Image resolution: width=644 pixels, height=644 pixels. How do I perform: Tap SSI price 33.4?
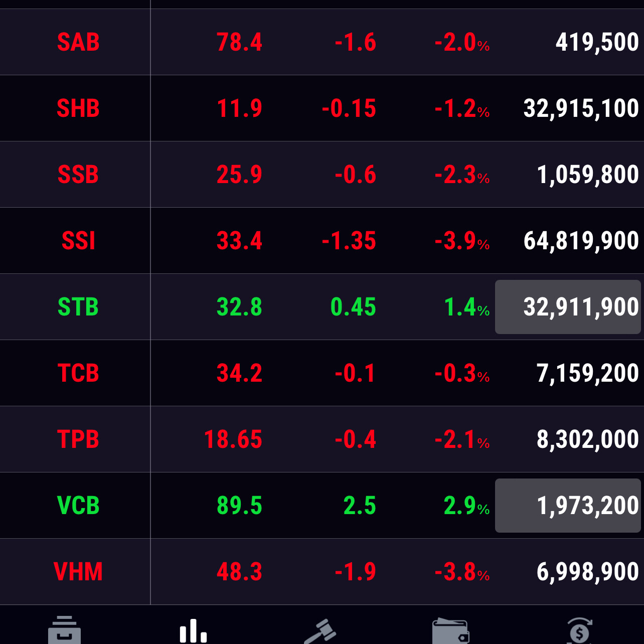[x=239, y=241]
